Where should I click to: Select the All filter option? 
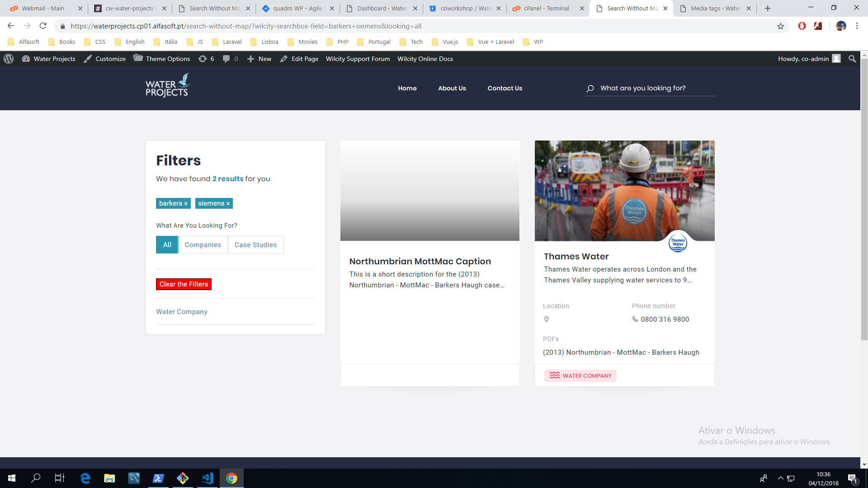point(167,245)
